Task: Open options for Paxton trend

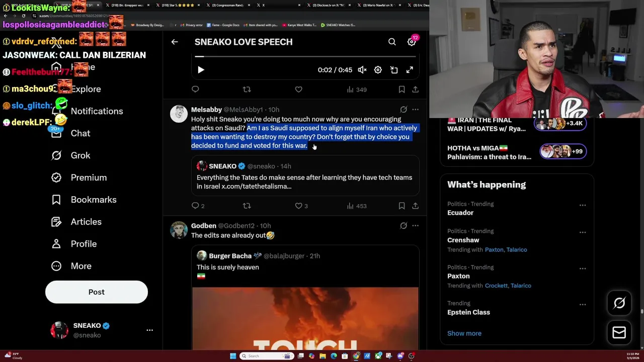Action: coord(583,268)
